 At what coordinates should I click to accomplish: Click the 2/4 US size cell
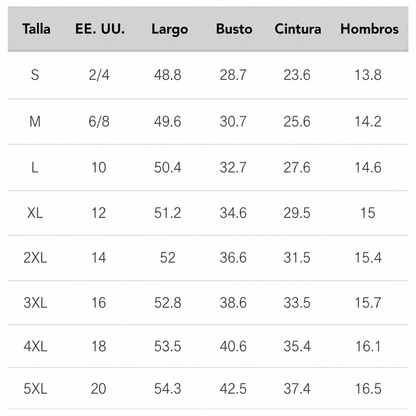click(x=99, y=75)
